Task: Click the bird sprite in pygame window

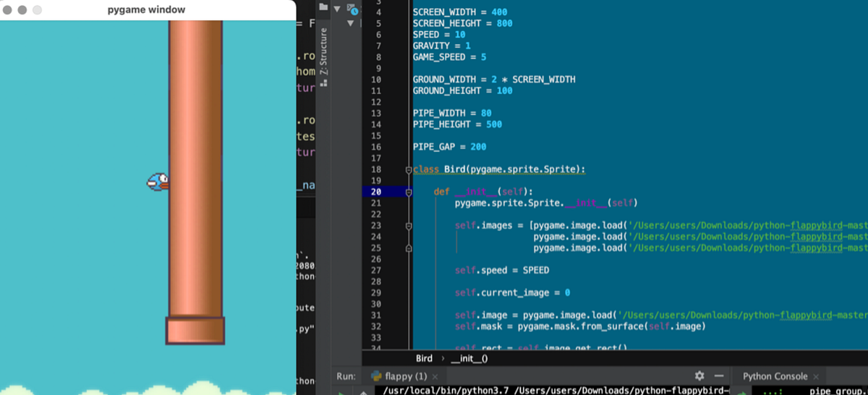Action: click(158, 182)
